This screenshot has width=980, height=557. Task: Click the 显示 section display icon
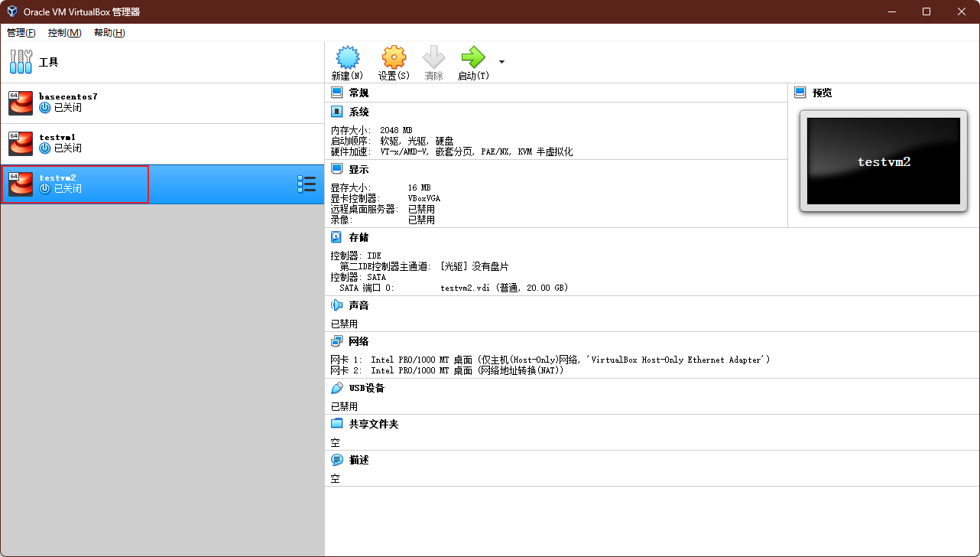point(336,169)
